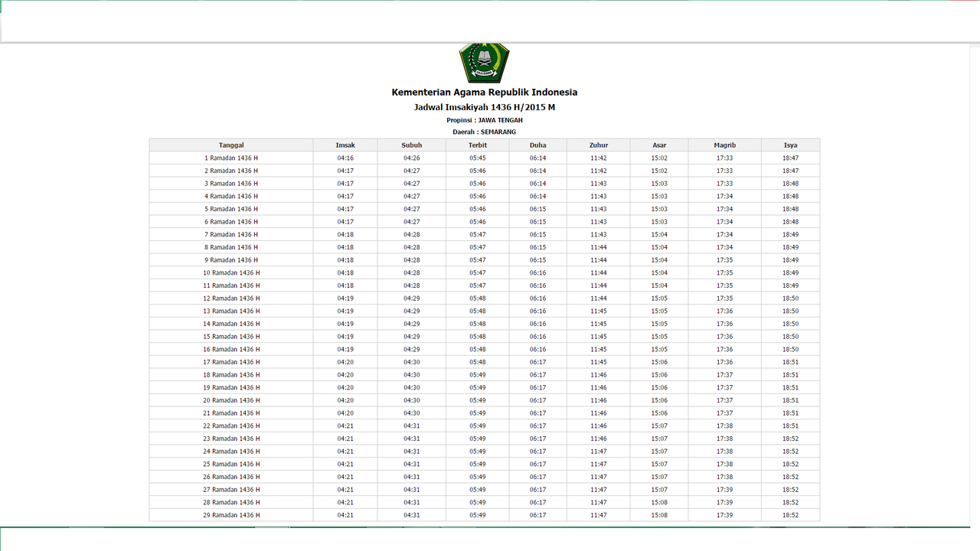Click Magrib time 17:39 for 29 Ramadan

point(725,515)
